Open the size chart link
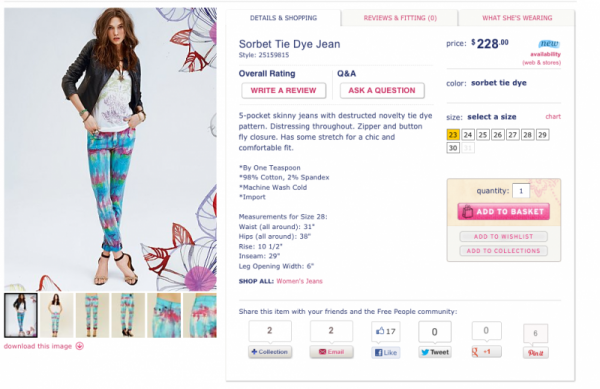The width and height of the screenshot is (600, 389). (x=553, y=117)
